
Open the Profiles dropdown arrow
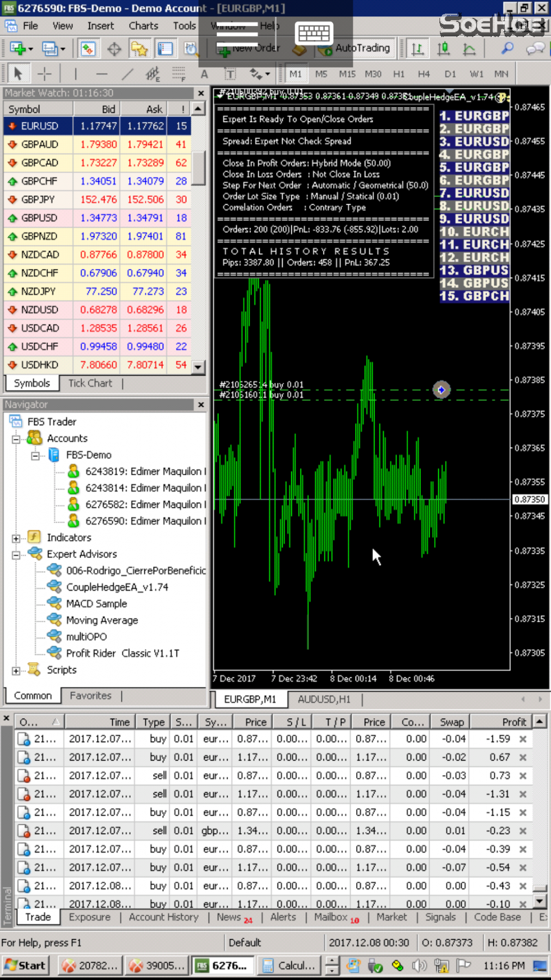click(63, 49)
